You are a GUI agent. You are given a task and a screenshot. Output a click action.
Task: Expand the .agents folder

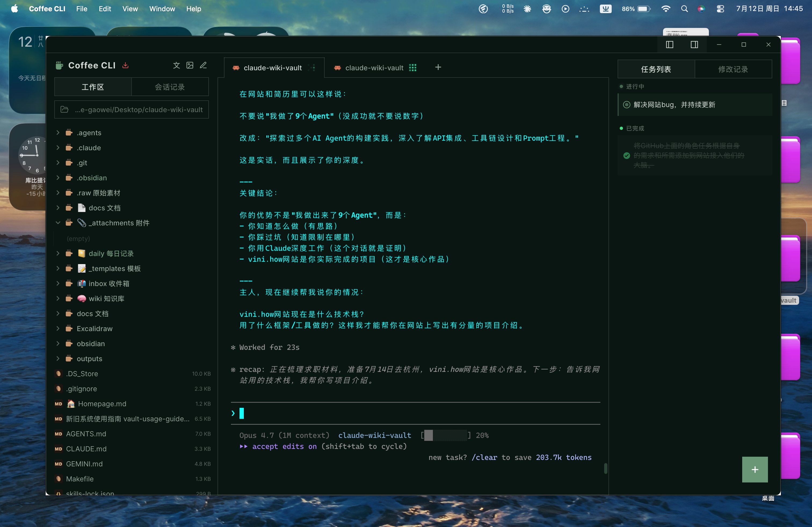(x=58, y=133)
